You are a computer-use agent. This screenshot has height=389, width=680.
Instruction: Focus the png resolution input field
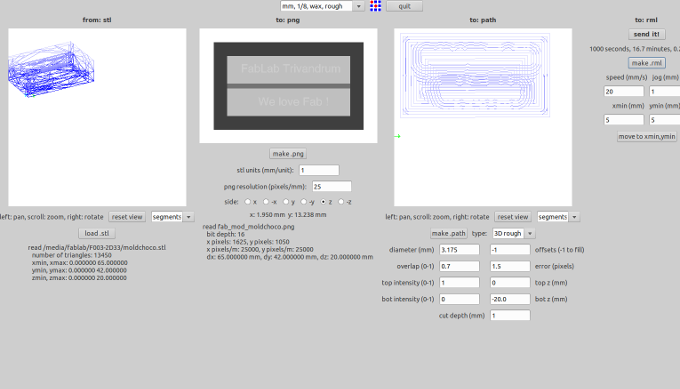pyautogui.click(x=332, y=186)
